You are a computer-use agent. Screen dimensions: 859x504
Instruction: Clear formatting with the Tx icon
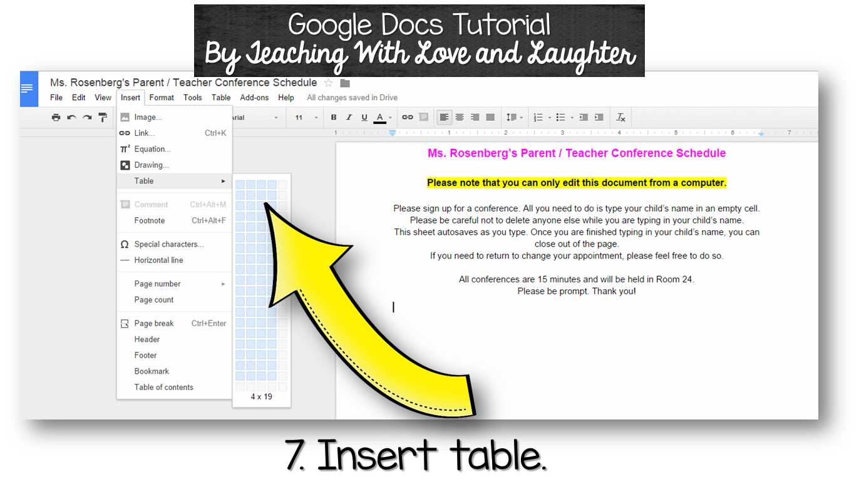coord(621,117)
